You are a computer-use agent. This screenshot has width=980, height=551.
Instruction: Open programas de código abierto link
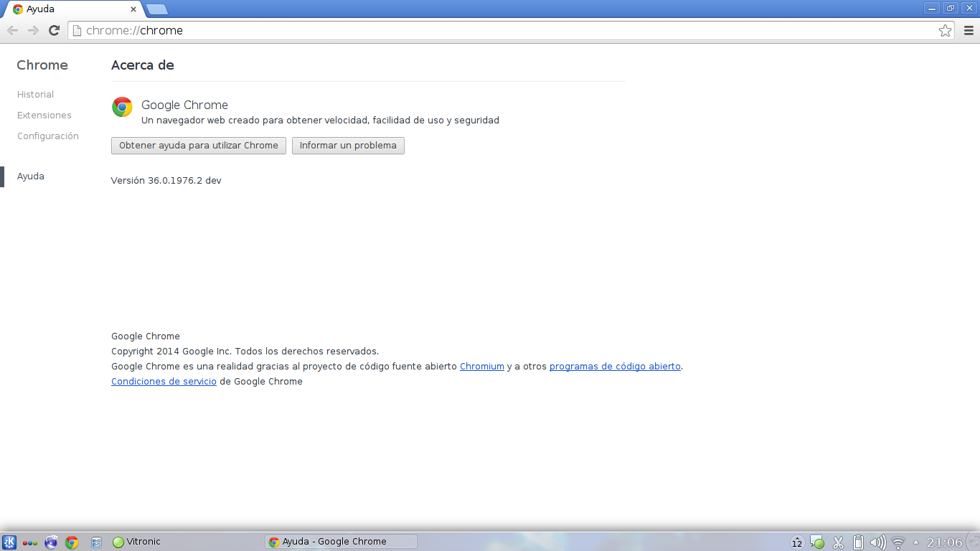point(615,366)
